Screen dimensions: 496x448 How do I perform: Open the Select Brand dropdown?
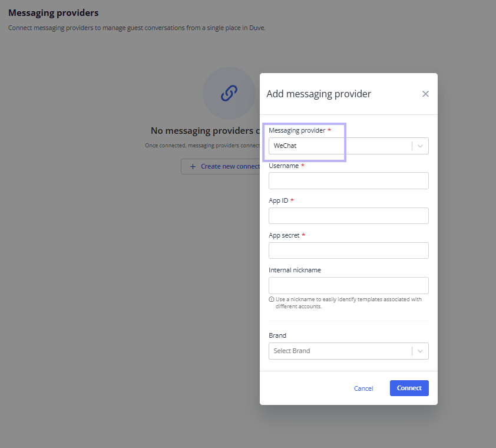tap(349, 351)
